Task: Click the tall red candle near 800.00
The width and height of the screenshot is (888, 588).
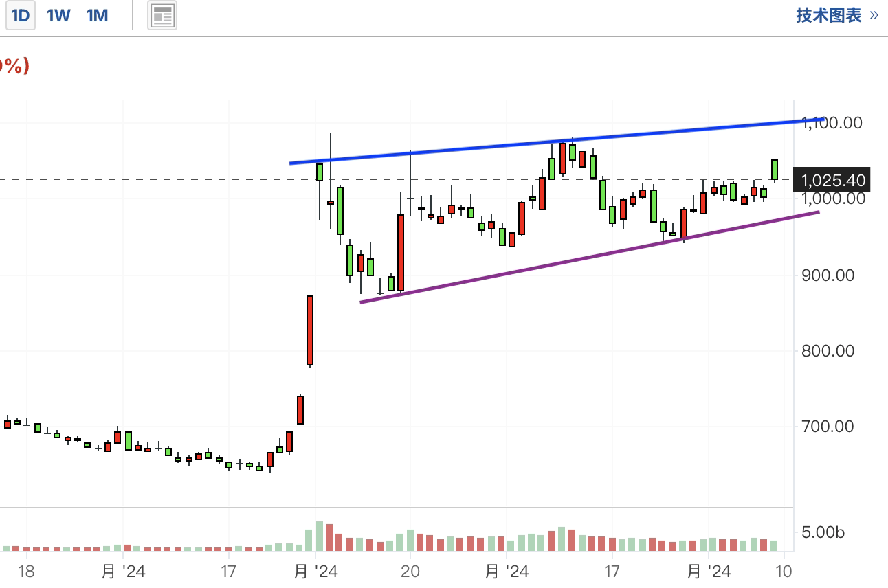Action: (310, 330)
